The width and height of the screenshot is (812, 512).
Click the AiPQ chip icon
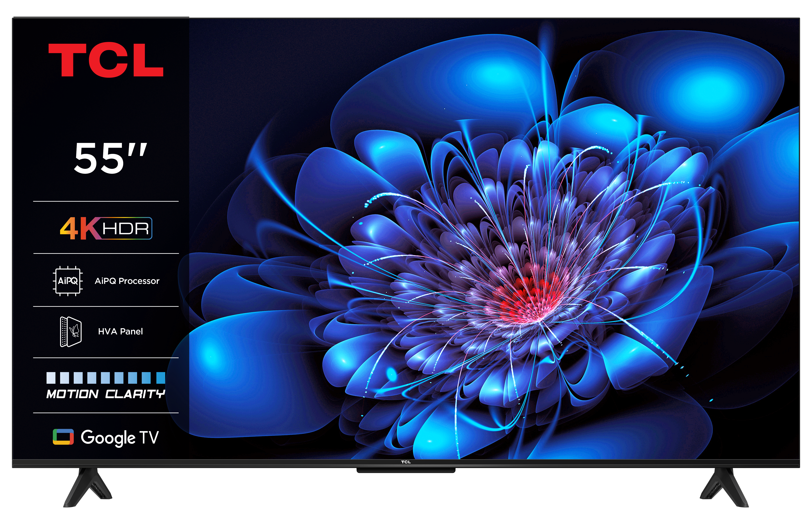point(68,281)
